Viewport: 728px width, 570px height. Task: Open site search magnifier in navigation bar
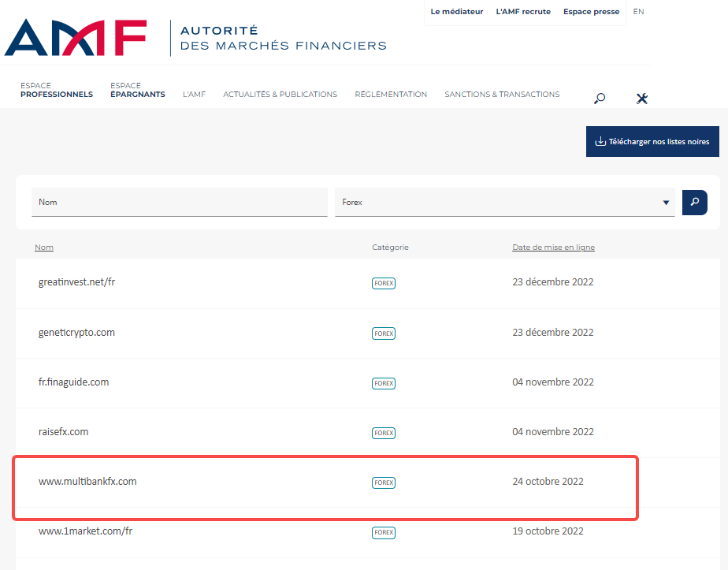point(600,99)
